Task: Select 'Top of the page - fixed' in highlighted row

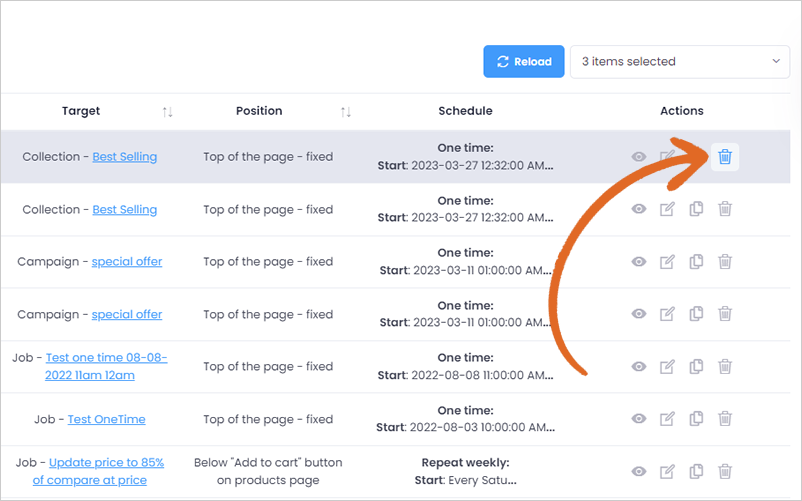Action: (268, 156)
